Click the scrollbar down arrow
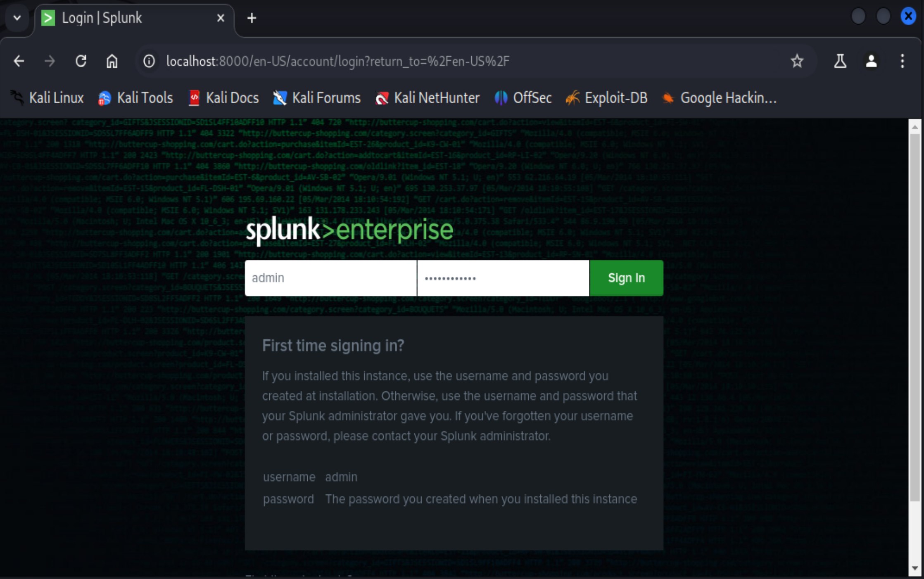This screenshot has width=924, height=579. click(x=914, y=568)
